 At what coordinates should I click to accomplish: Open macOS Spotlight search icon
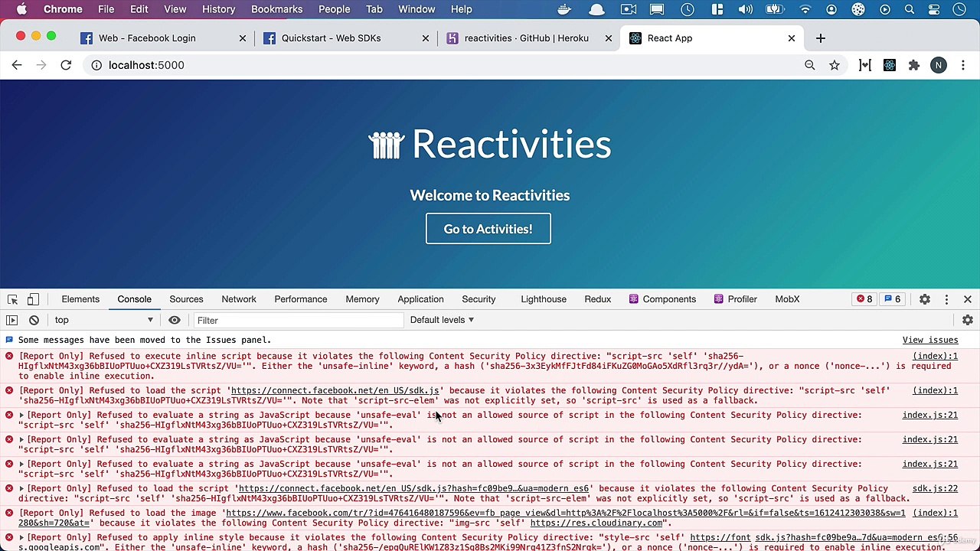pyautogui.click(x=910, y=9)
